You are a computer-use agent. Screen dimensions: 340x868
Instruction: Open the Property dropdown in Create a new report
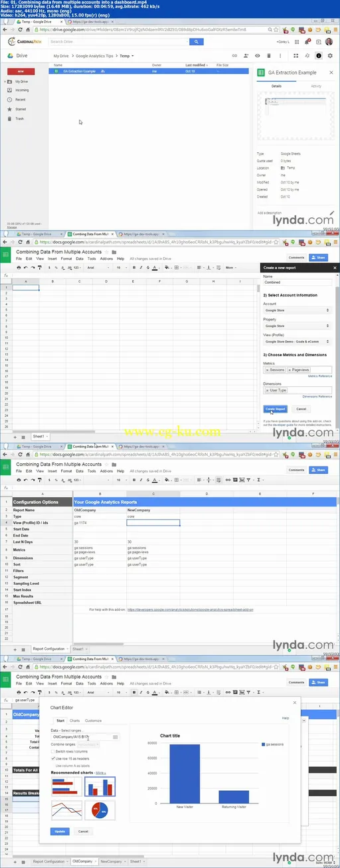(297, 326)
